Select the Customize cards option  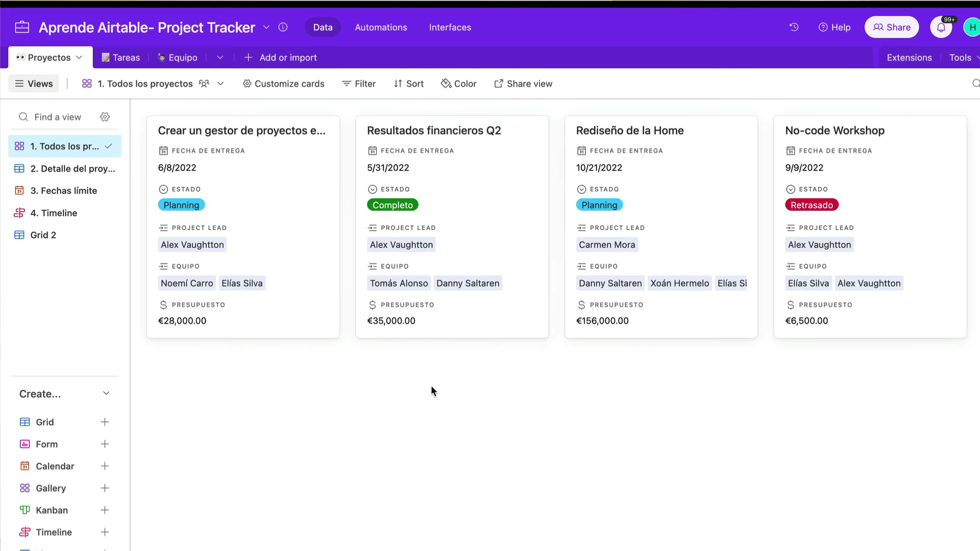coord(283,83)
